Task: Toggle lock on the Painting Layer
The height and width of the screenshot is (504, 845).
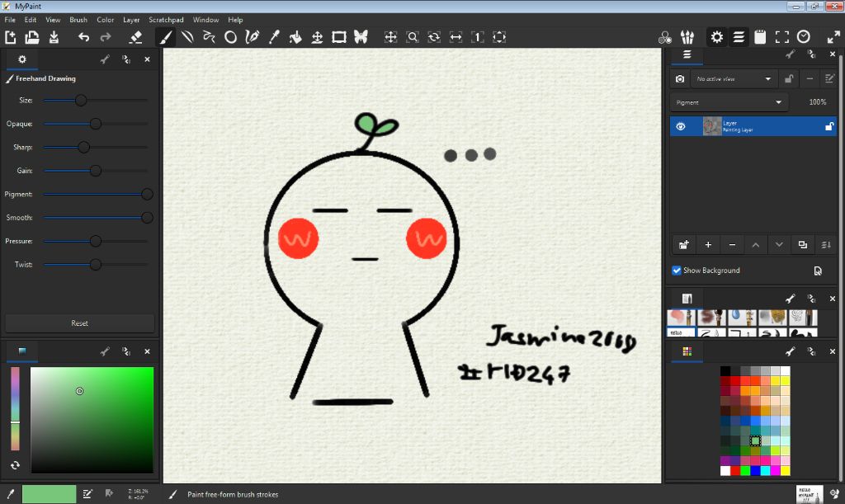Action: click(x=829, y=126)
